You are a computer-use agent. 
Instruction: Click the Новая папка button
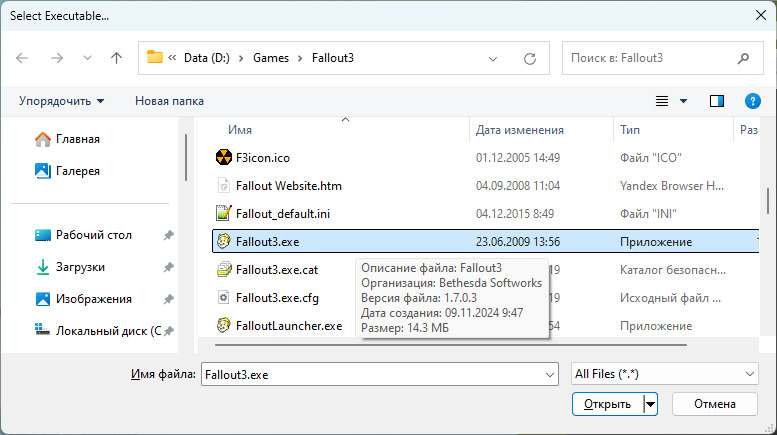(x=169, y=101)
